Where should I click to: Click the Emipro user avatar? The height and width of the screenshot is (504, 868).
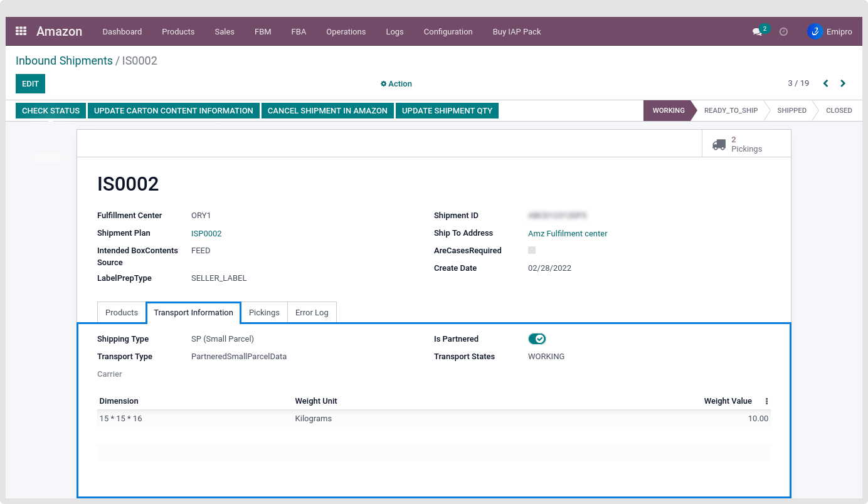(815, 31)
